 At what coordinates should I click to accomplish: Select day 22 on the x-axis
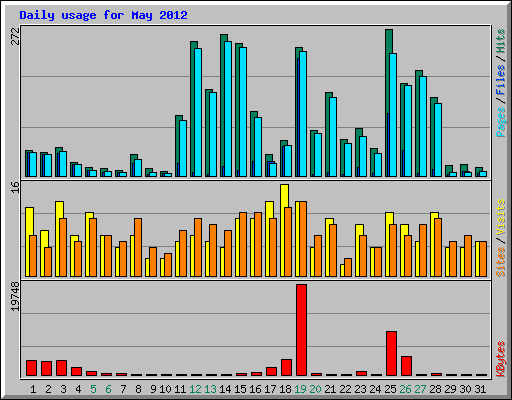click(x=345, y=389)
